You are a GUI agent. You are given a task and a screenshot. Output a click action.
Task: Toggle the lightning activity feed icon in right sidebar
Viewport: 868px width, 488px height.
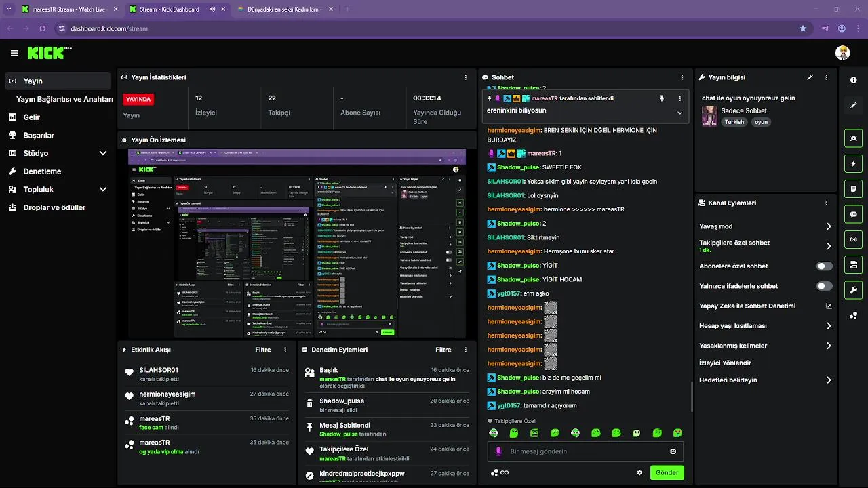click(x=853, y=163)
